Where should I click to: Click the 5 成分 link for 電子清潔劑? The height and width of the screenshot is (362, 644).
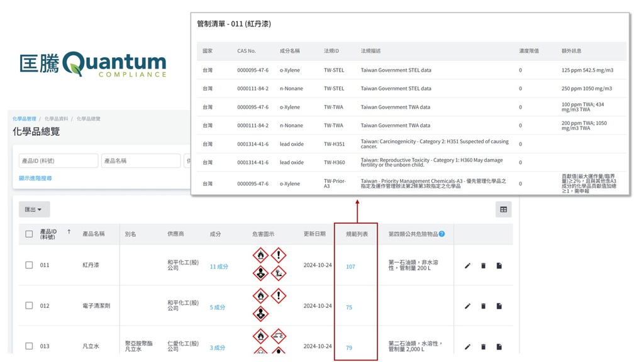pos(218,307)
